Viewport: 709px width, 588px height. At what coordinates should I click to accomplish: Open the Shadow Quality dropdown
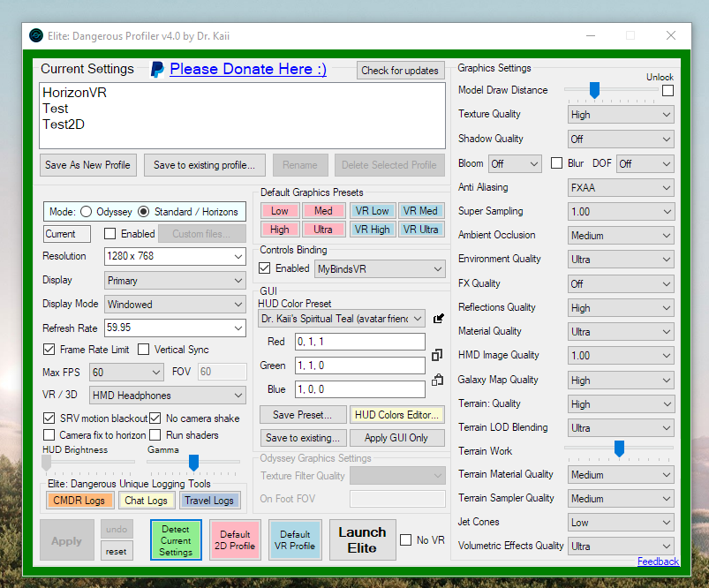[x=621, y=139]
